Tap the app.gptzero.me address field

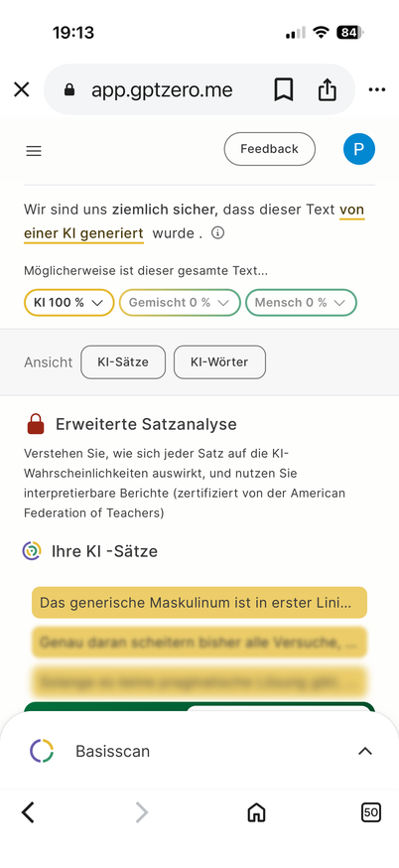click(x=162, y=89)
